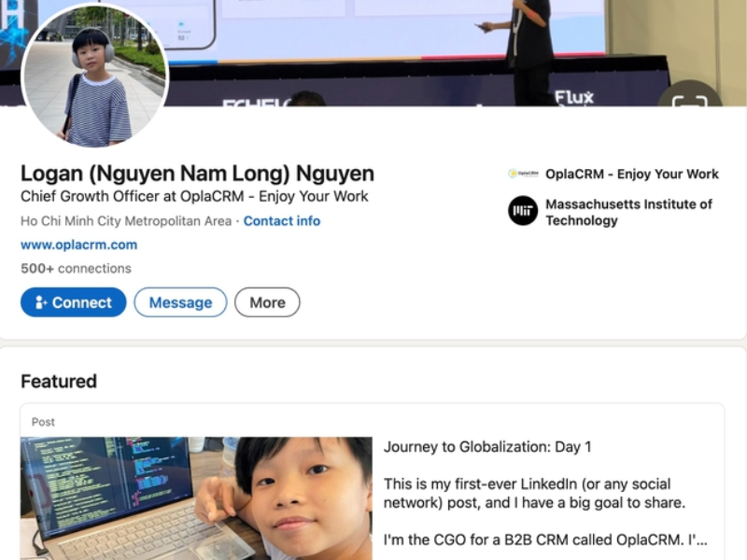This screenshot has width=747, height=560.
Task: Click the Ho Chi Minh City location text
Action: (x=126, y=221)
